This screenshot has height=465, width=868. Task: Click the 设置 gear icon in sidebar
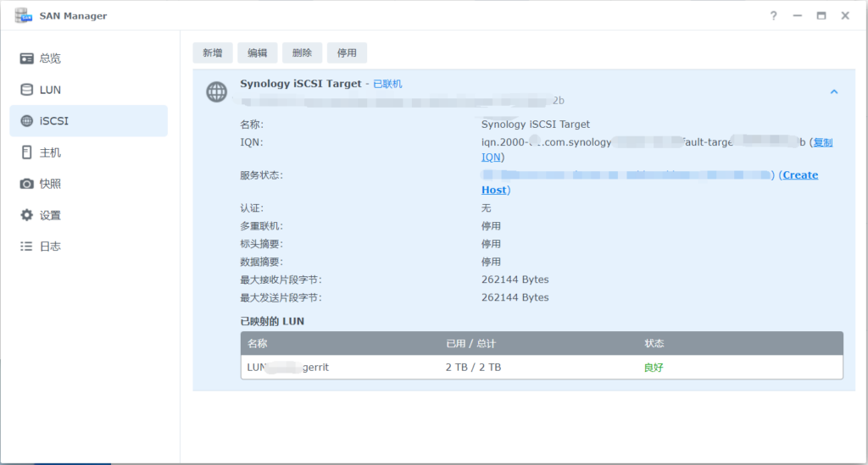click(26, 215)
